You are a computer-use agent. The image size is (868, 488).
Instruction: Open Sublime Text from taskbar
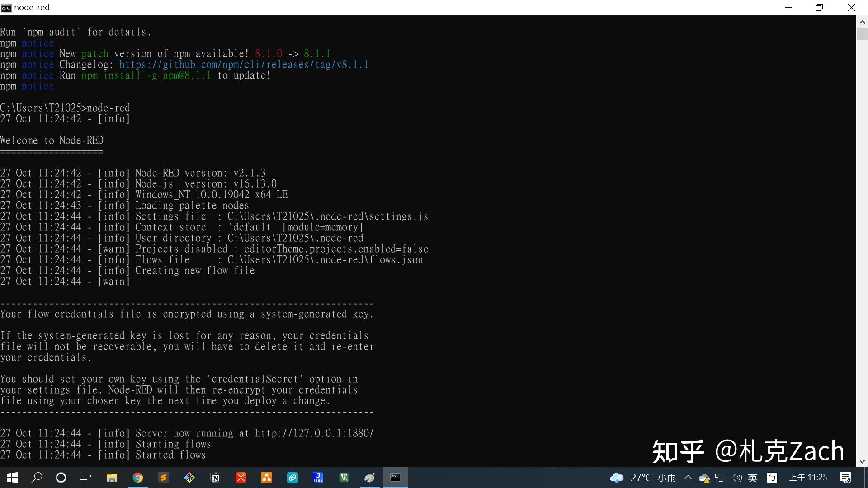(164, 478)
